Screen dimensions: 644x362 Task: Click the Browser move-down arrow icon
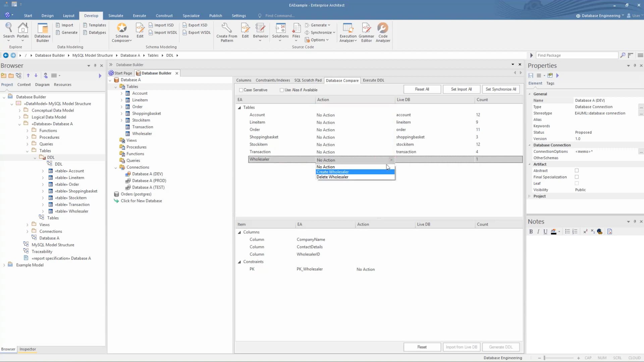[36, 75]
